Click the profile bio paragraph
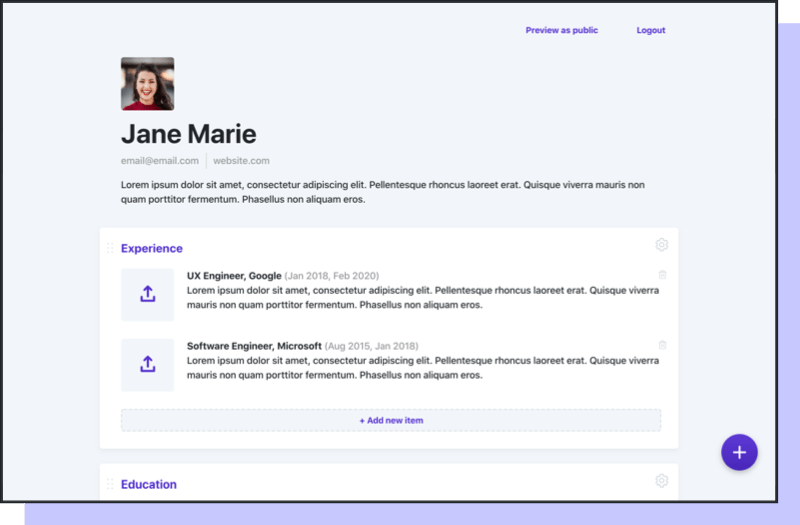Viewport: 800px width, 525px height. click(x=382, y=192)
